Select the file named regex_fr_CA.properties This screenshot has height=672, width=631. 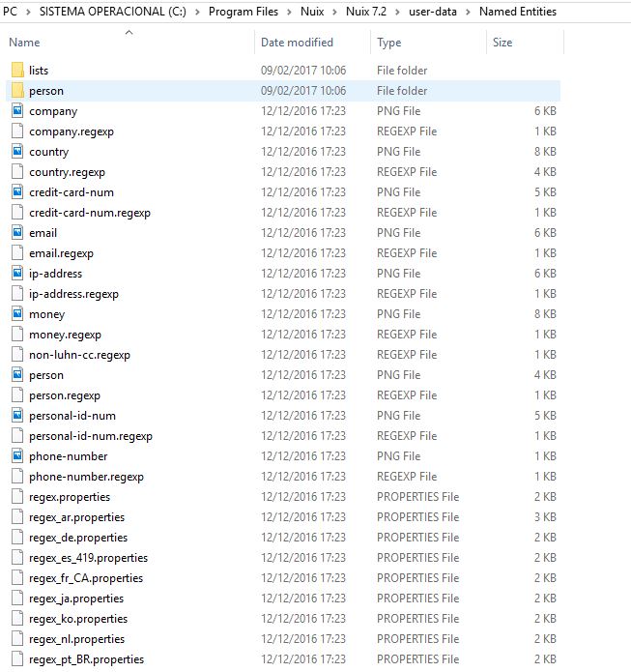86,578
